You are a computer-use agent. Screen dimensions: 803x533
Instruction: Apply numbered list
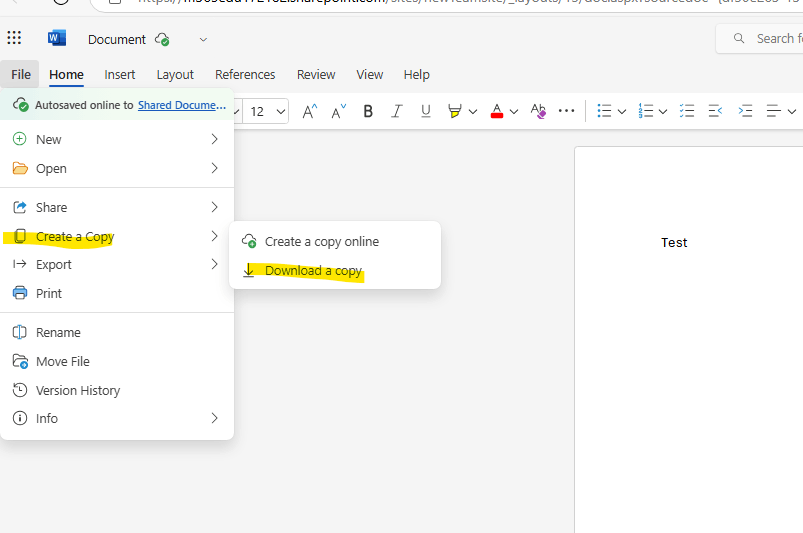tap(645, 111)
